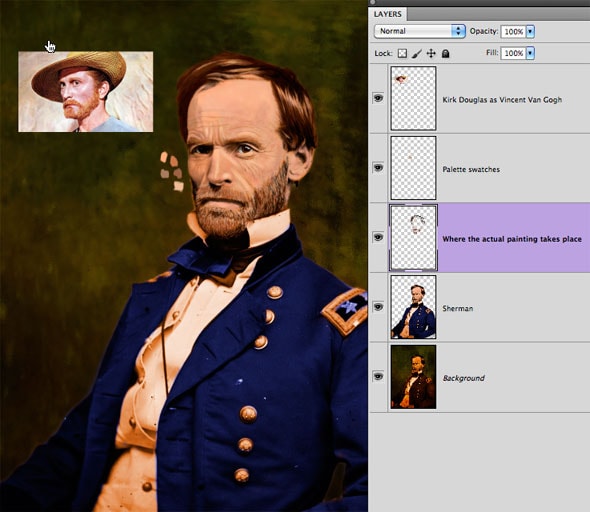Click the Opacity 100% value field
Image resolution: width=590 pixels, height=512 pixels.
(513, 32)
